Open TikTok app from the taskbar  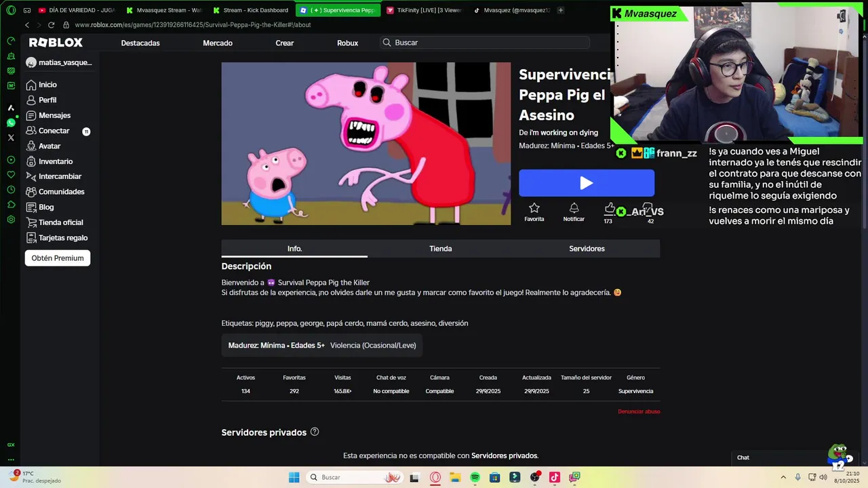tap(555, 477)
